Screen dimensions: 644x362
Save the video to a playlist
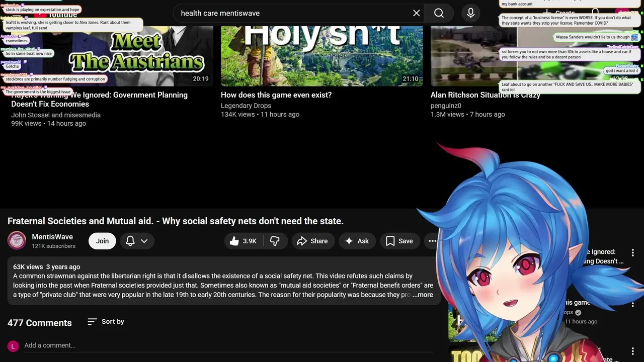(399, 241)
